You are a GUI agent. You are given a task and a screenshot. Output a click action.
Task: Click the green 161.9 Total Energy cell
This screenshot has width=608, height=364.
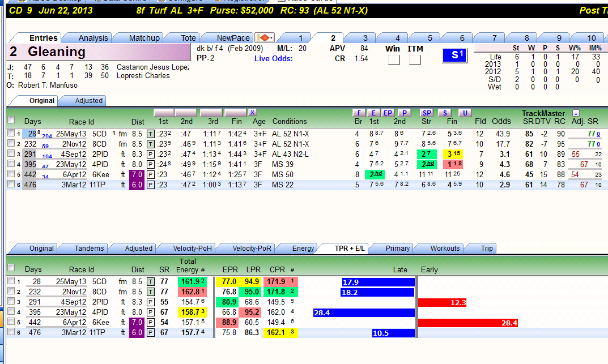pyautogui.click(x=192, y=281)
